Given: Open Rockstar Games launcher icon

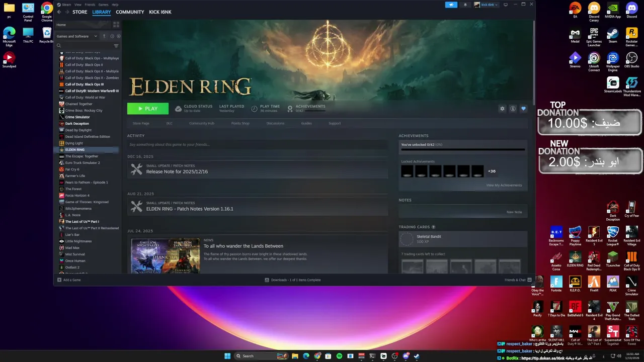Looking at the screenshot, I should [631, 37].
